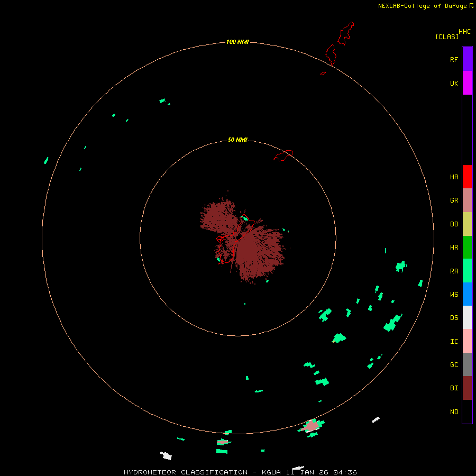Click the HHC product code text
The width and height of the screenshot is (476, 476).
[x=464, y=32]
